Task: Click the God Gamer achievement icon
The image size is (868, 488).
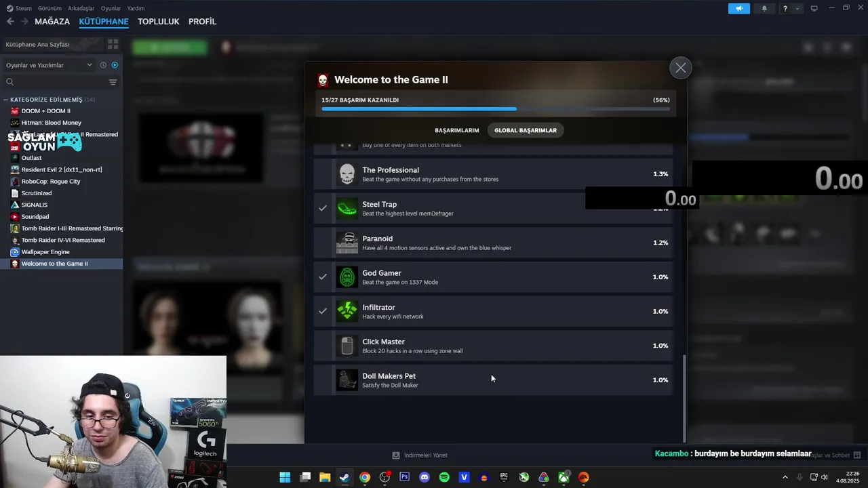Action: 347,277
